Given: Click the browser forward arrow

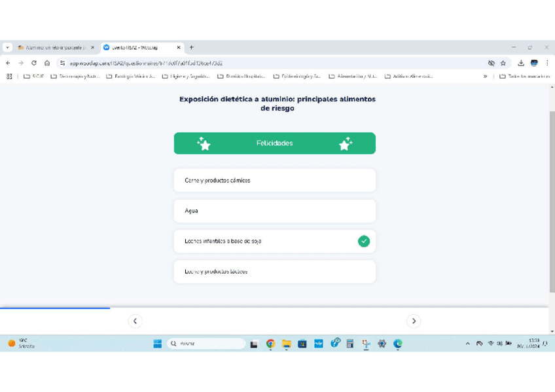Looking at the screenshot, I should click(21, 63).
